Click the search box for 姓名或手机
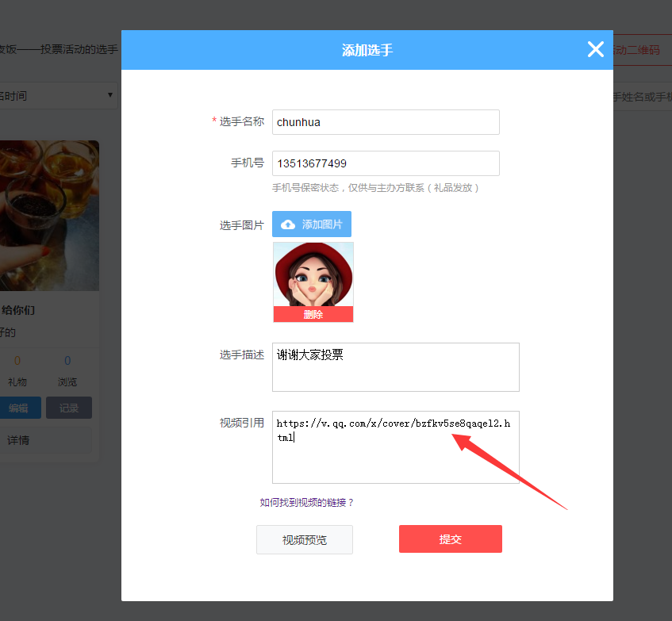 point(643,97)
